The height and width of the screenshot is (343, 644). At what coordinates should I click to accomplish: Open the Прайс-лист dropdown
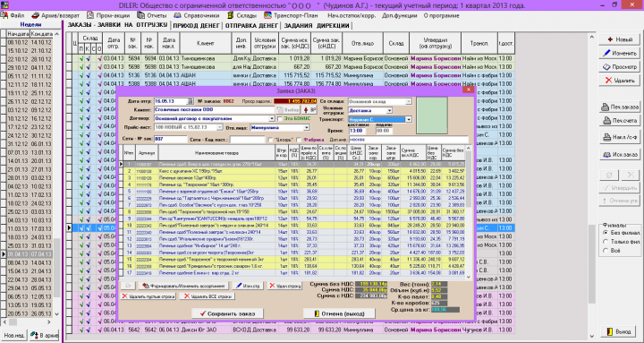[220, 127]
